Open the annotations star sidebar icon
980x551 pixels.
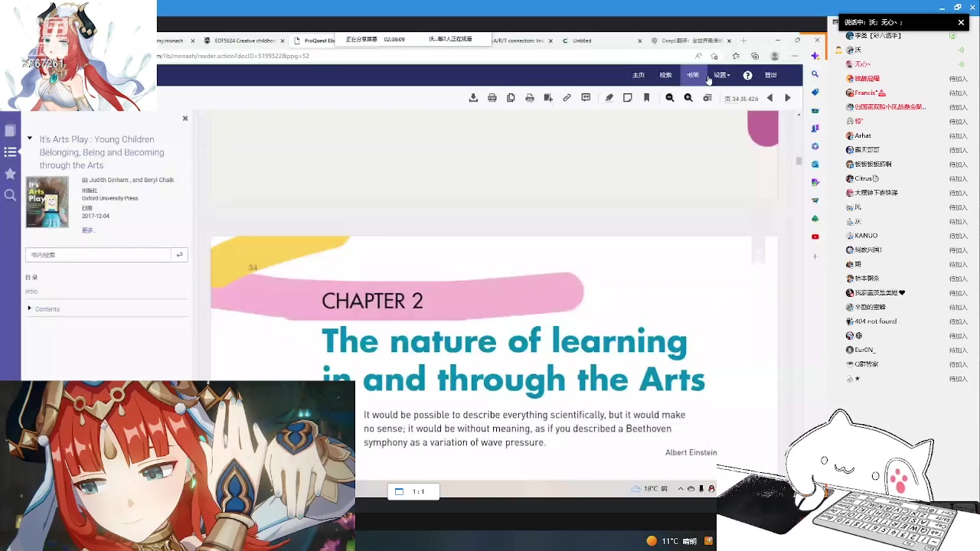click(10, 174)
